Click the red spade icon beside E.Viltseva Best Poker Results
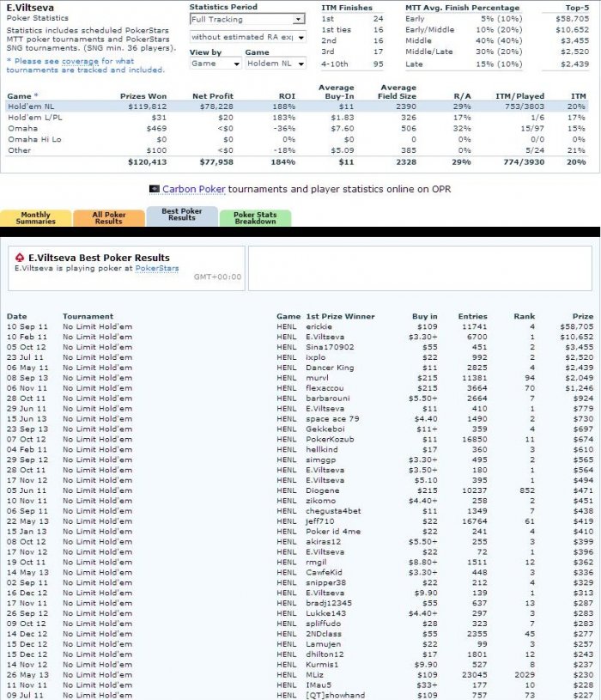The image size is (601, 700). coord(20,258)
